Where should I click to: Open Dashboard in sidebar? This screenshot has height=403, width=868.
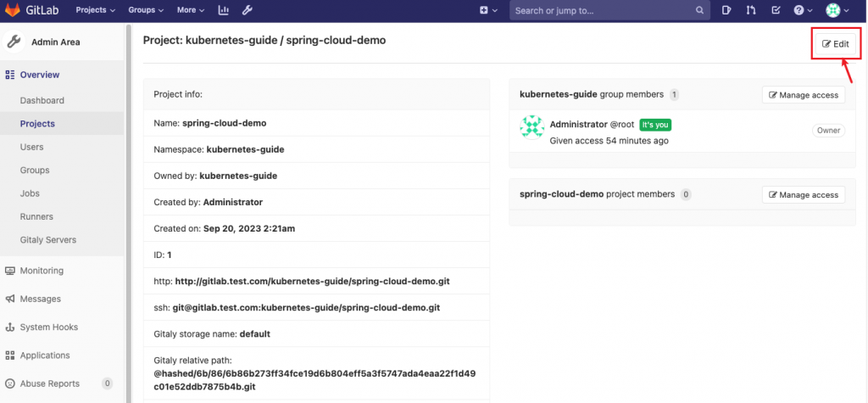tap(42, 100)
